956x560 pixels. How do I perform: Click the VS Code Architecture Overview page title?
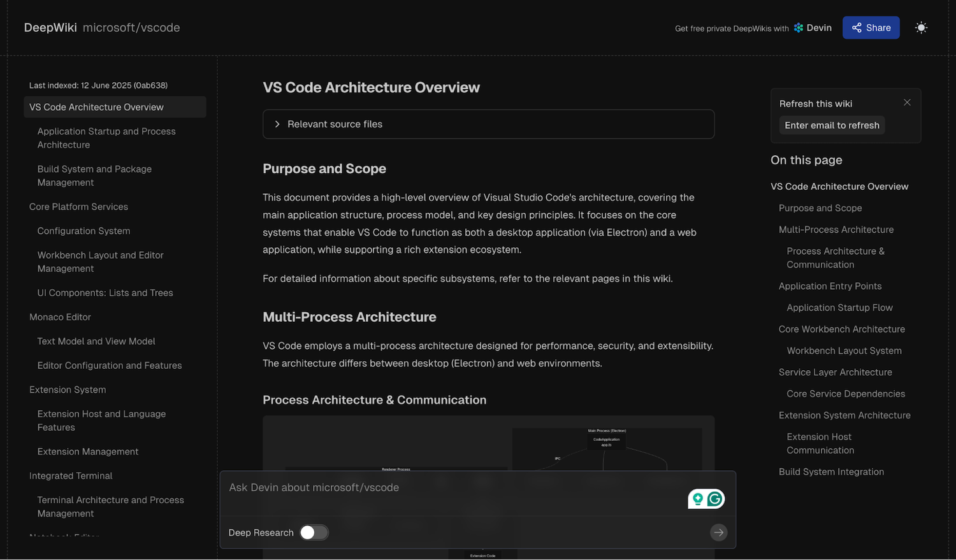click(371, 88)
